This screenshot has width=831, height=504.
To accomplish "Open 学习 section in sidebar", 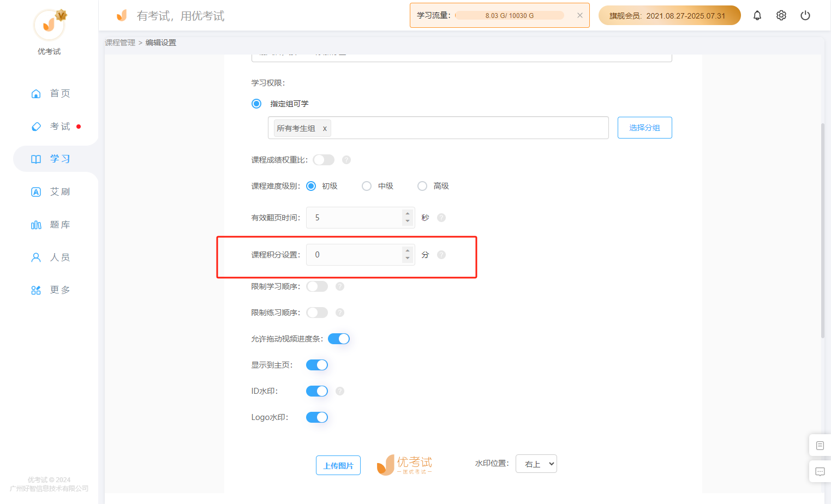I will pyautogui.click(x=51, y=159).
